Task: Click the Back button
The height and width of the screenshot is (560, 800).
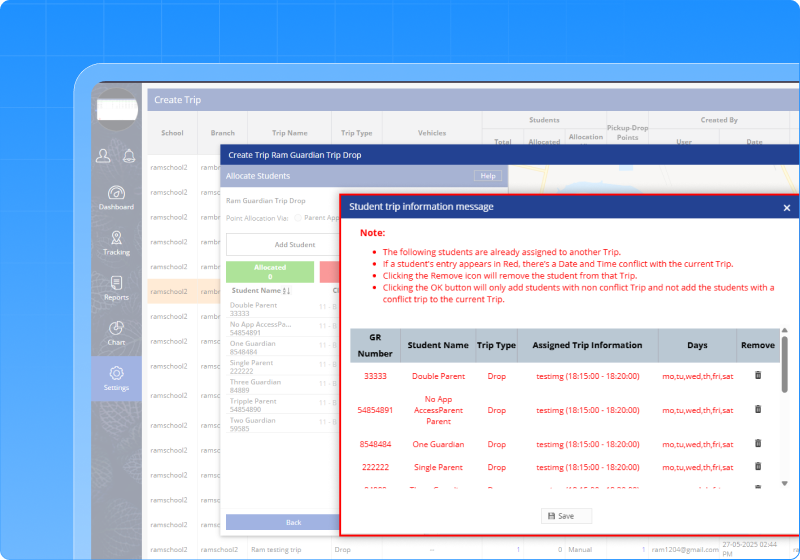Action: [293, 522]
